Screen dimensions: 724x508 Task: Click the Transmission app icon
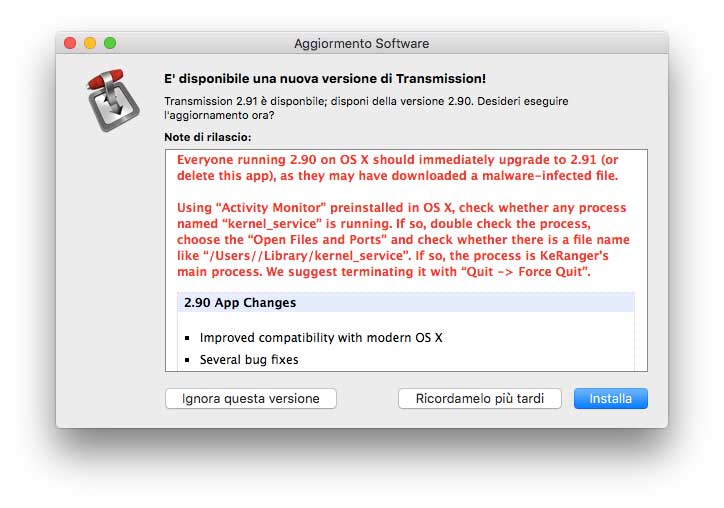tap(113, 100)
